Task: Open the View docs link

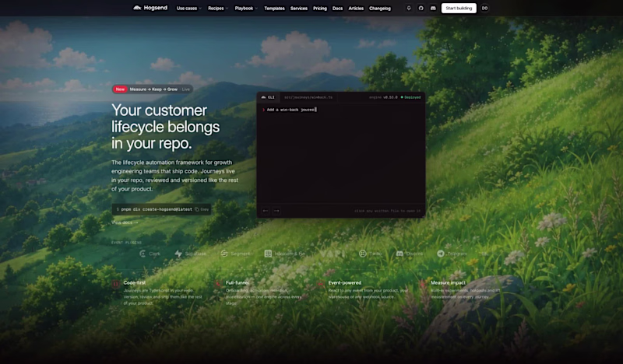Action: tap(125, 222)
